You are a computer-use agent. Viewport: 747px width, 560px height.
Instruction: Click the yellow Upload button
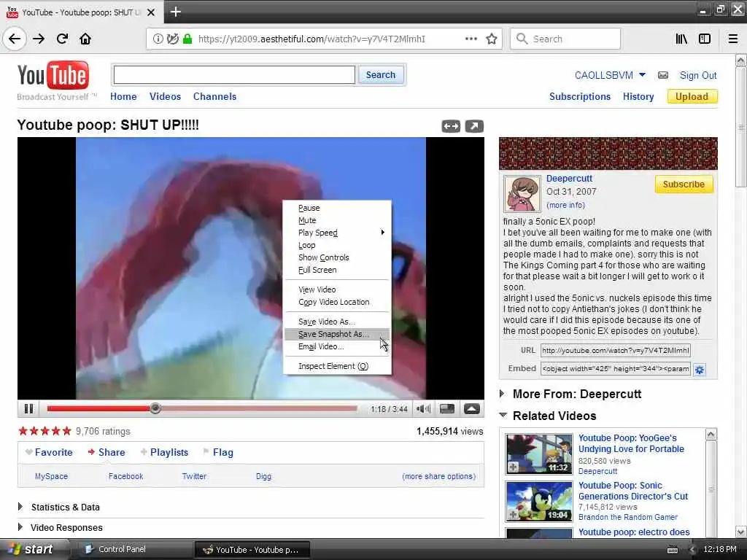coord(692,97)
